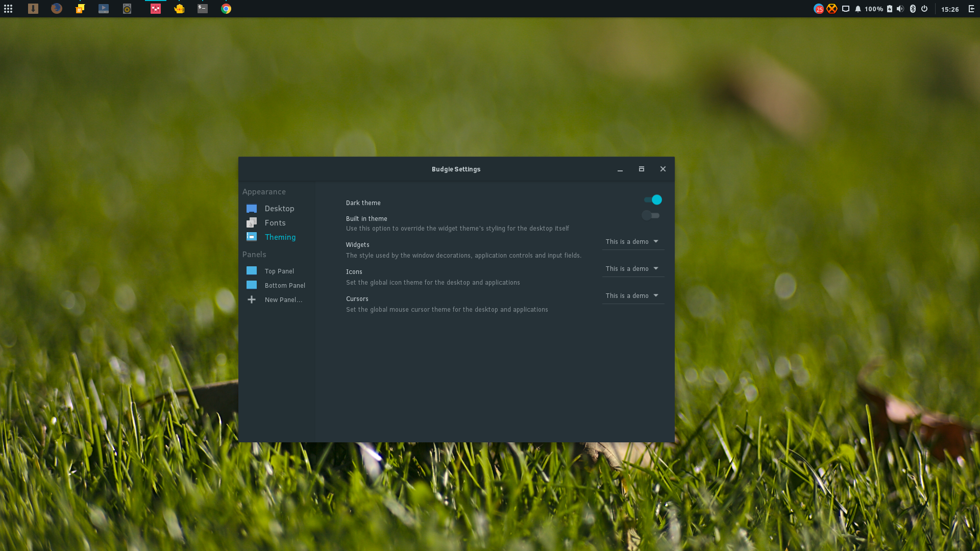Click the Panels section header

click(x=254, y=255)
